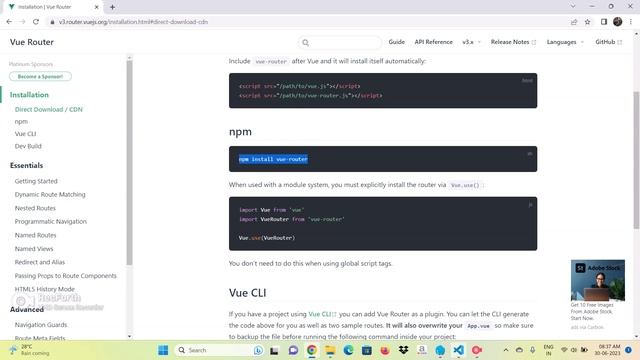Screen dimensions: 640x360
Task: Open Chrome from the taskbar
Action: [x=312, y=350]
